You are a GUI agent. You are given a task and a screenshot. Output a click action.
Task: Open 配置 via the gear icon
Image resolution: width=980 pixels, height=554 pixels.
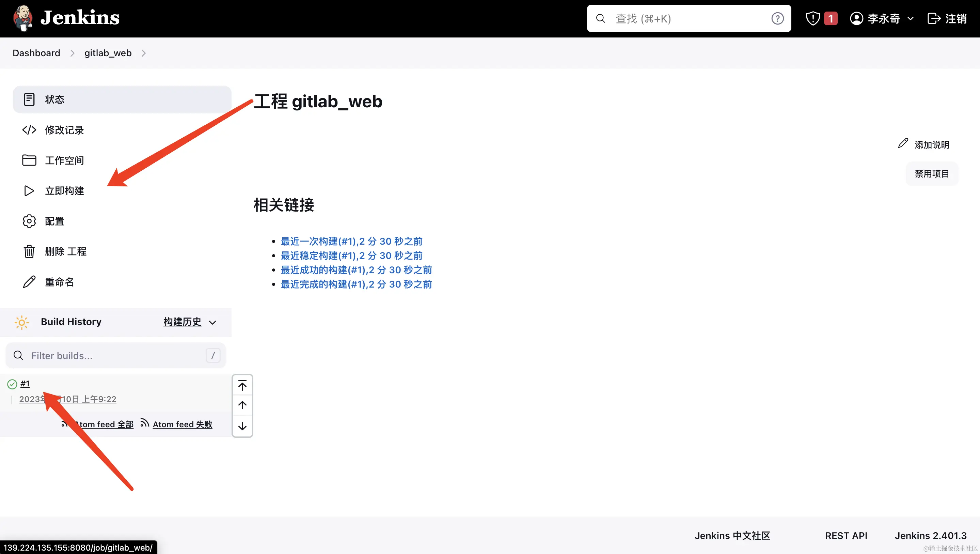pos(29,221)
